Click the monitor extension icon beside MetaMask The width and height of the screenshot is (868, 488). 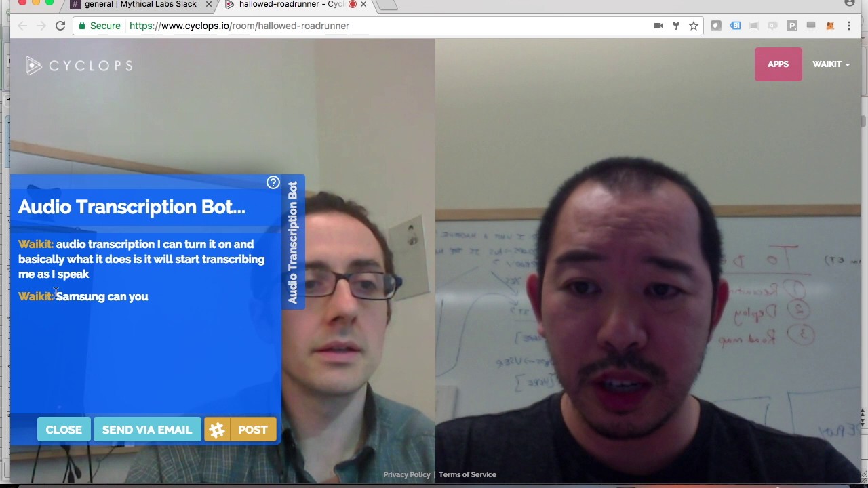(x=811, y=26)
